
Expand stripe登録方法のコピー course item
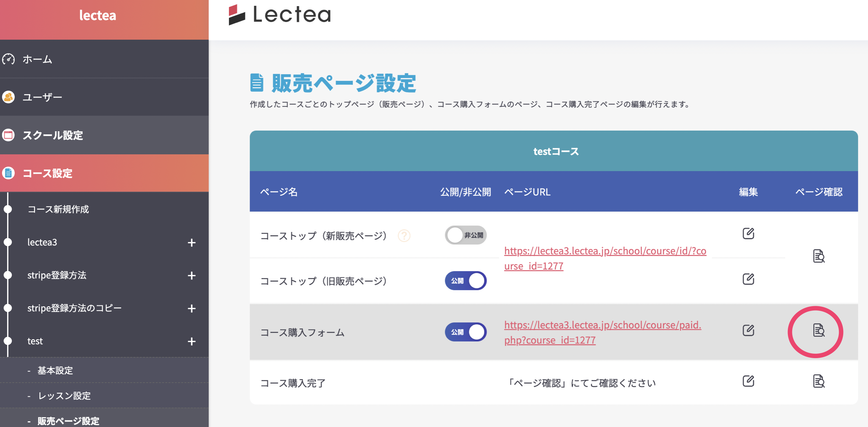click(x=192, y=308)
